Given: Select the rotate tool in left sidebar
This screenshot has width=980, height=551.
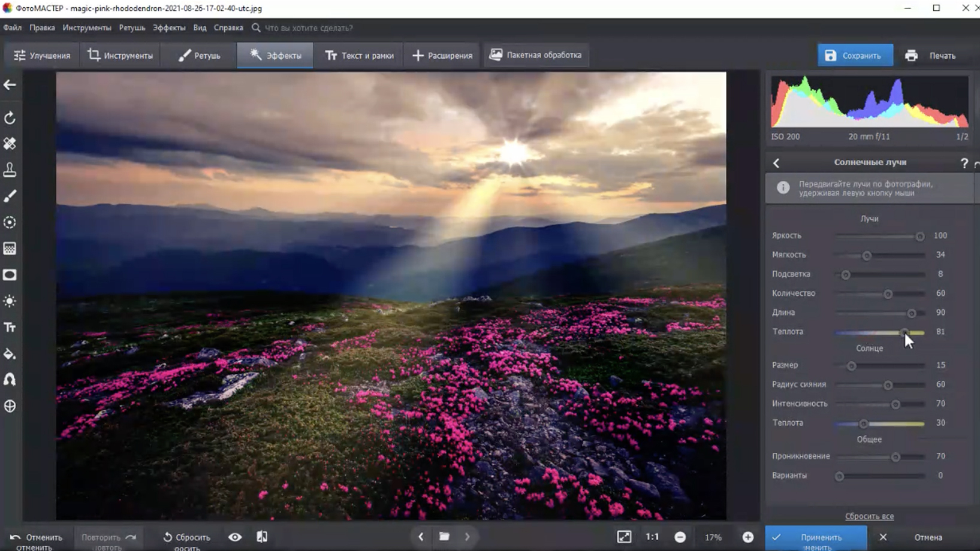Looking at the screenshot, I should pos(10,118).
